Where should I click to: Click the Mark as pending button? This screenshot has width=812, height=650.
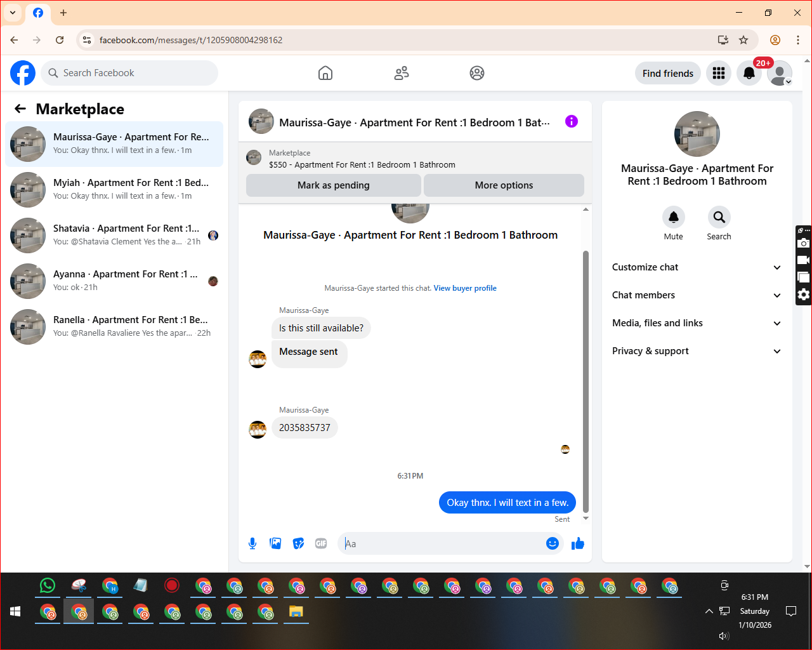coord(334,185)
